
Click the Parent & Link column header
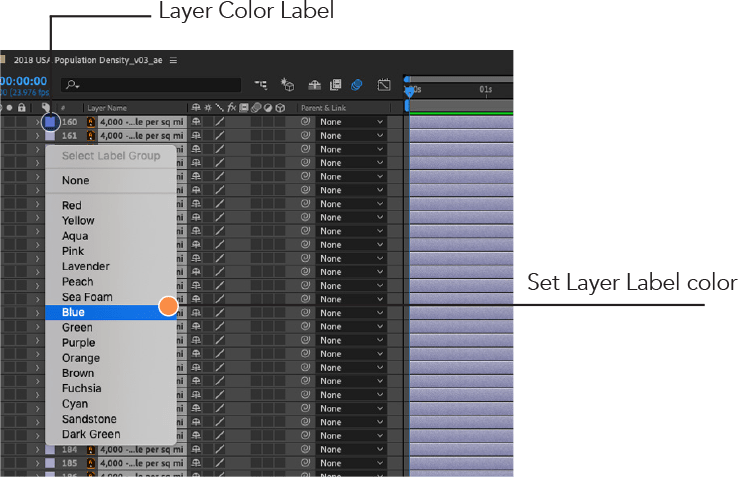(323, 108)
